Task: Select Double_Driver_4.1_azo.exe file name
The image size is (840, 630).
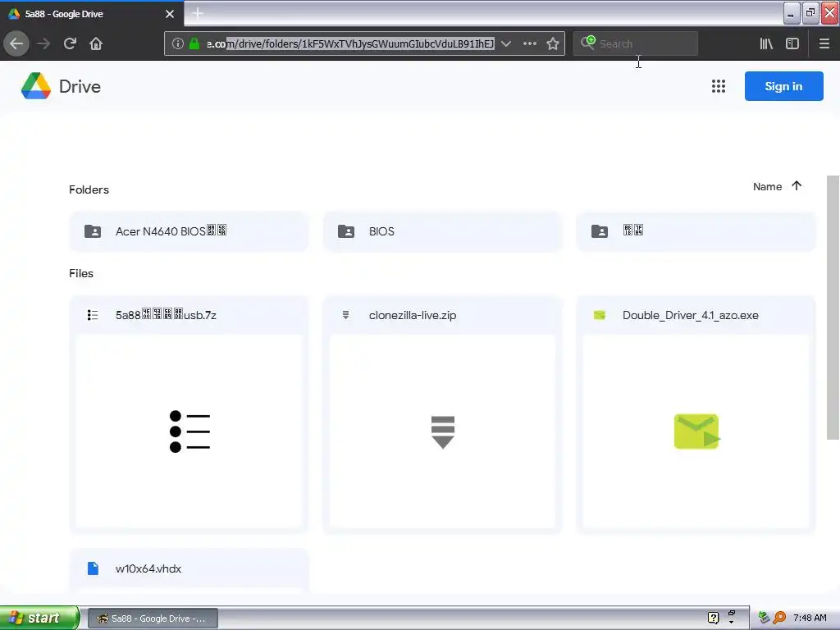Action: point(691,315)
